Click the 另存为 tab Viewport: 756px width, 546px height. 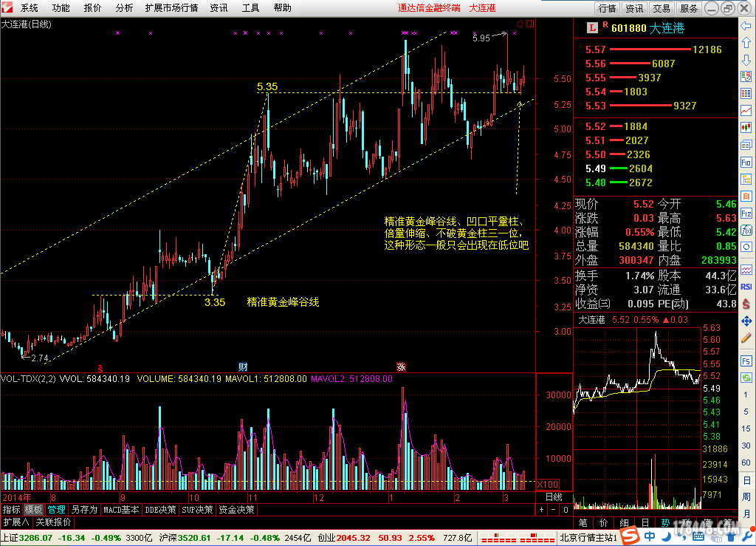tap(84, 509)
